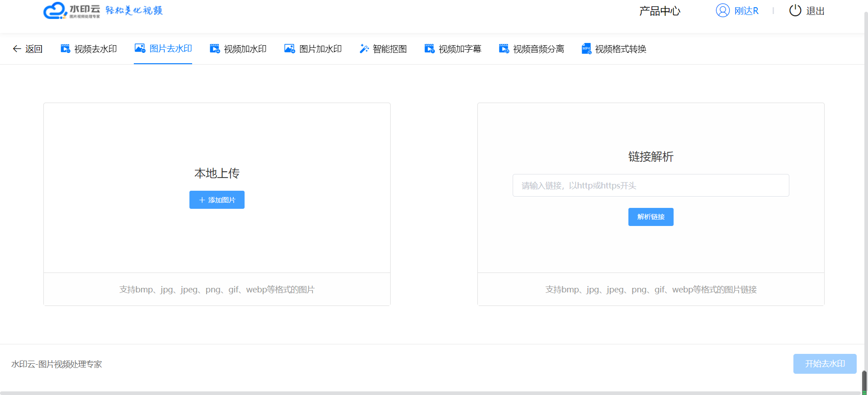Switch to 视频音频分离 tab
The height and width of the screenshot is (395, 868).
531,49
